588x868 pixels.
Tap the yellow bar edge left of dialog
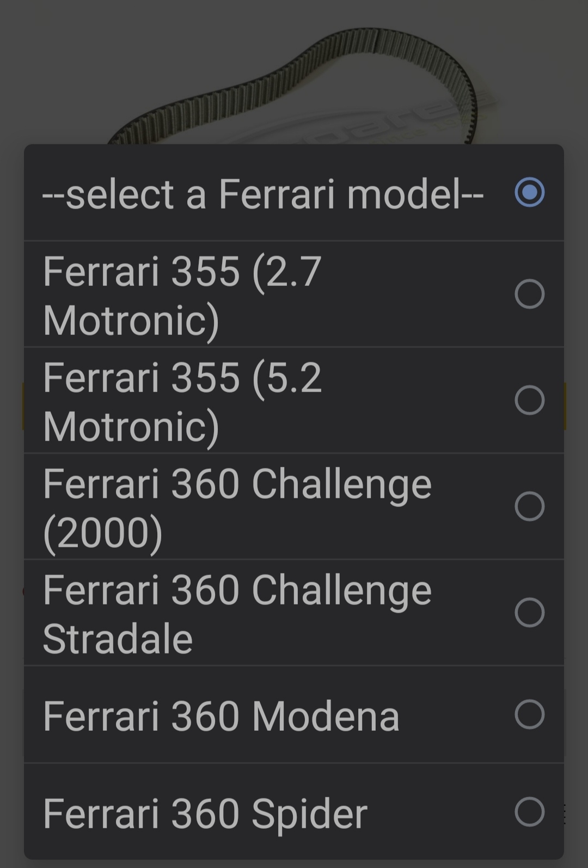[x=22, y=406]
